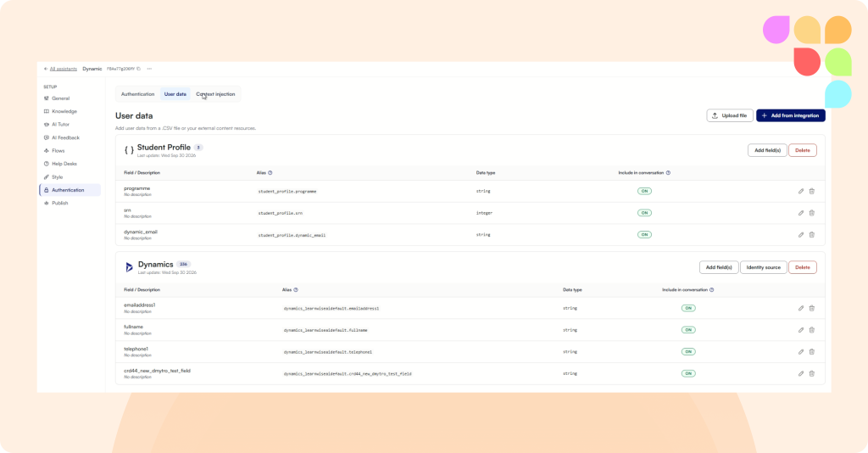Open Help Desks in the sidebar
Image resolution: width=868 pixels, height=453 pixels.
coord(64,164)
